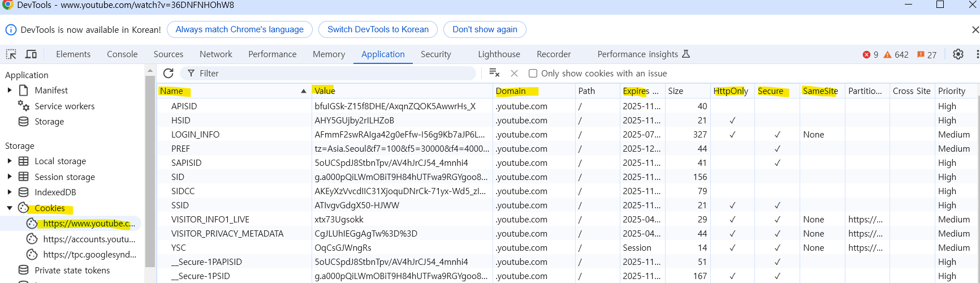Screen dimensions: 980x283
Task: Click Always match Chrome's language
Action: click(239, 29)
